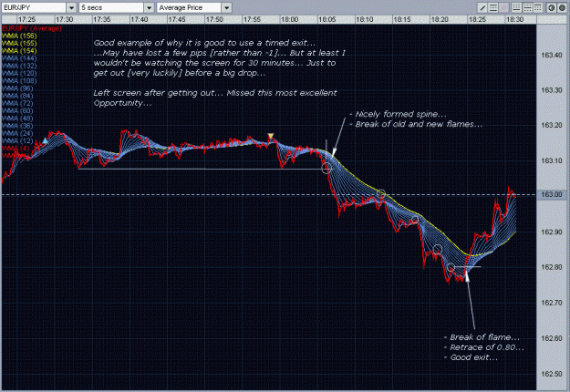Click the 17:50 time axis label

(214, 19)
